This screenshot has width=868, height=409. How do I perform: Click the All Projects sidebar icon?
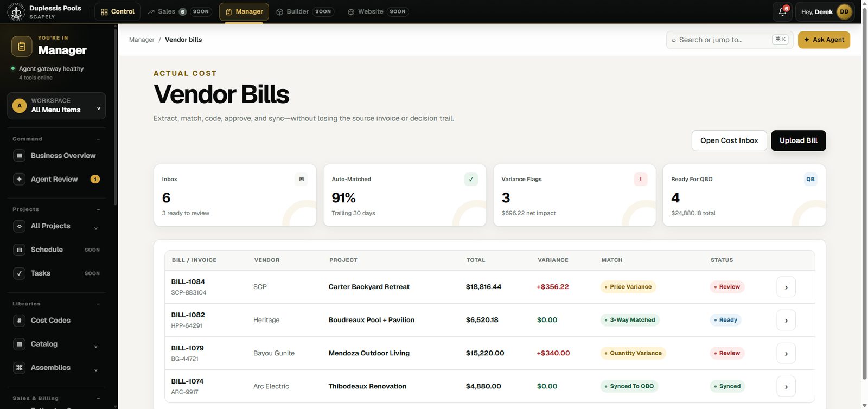point(20,226)
